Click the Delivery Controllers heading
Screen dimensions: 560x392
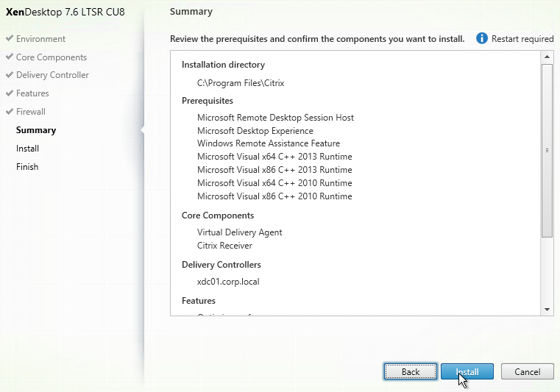[221, 265]
